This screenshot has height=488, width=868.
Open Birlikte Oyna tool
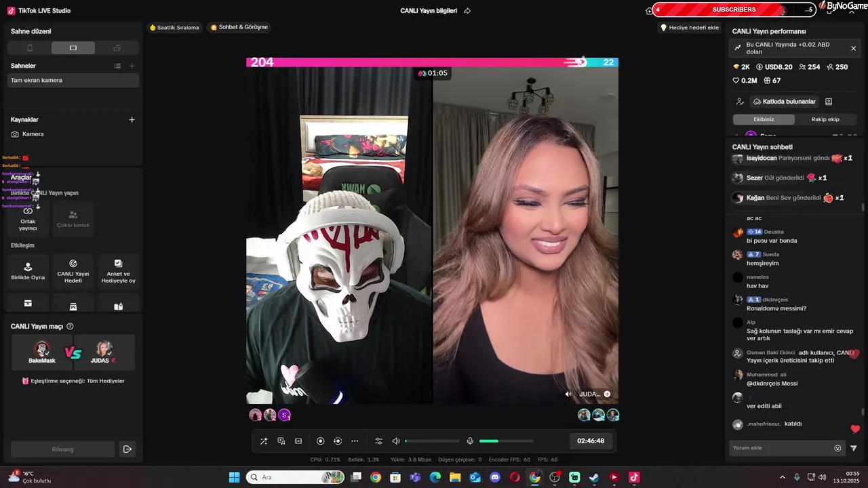28,270
